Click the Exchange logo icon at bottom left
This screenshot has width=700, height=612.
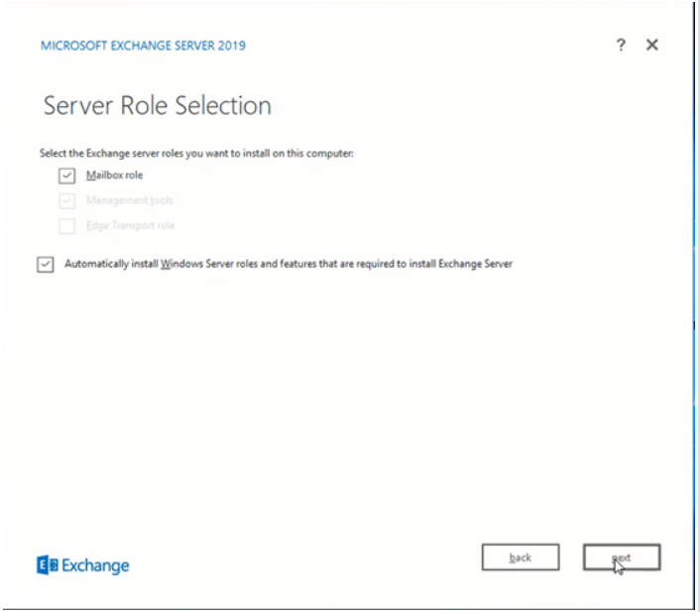[48, 565]
